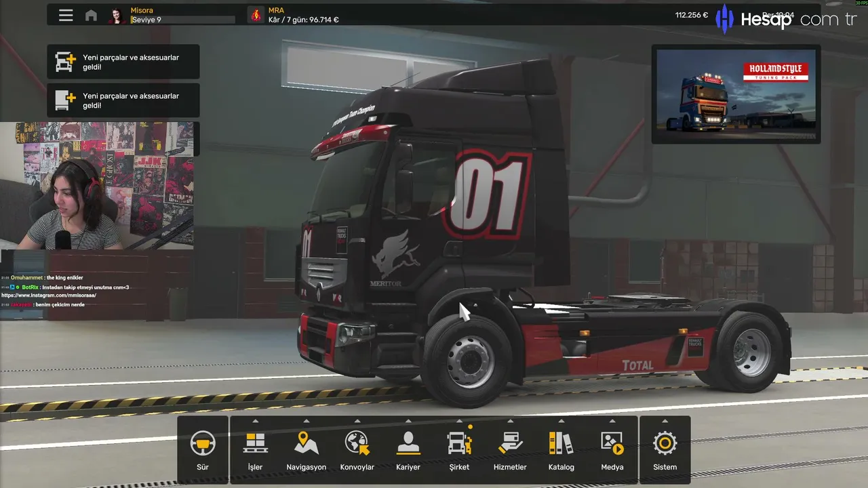Open the MRA company flame logo
This screenshot has height=488, width=868.
256,15
